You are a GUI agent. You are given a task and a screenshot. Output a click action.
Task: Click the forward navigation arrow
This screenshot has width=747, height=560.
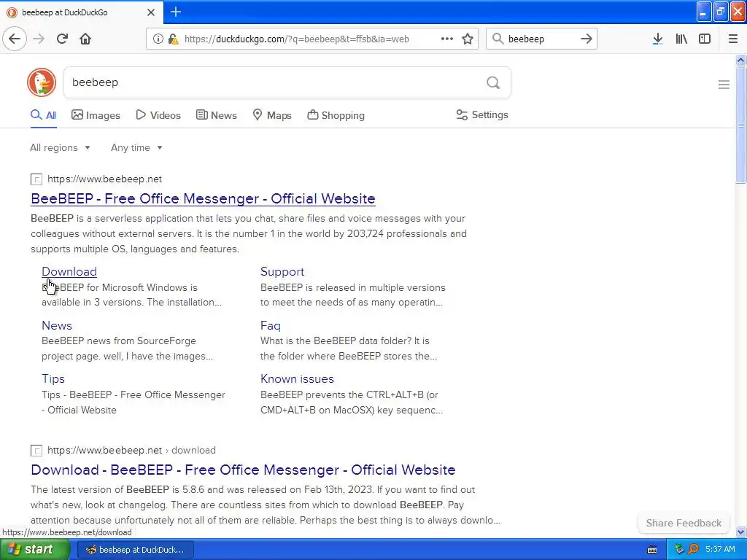coord(39,39)
